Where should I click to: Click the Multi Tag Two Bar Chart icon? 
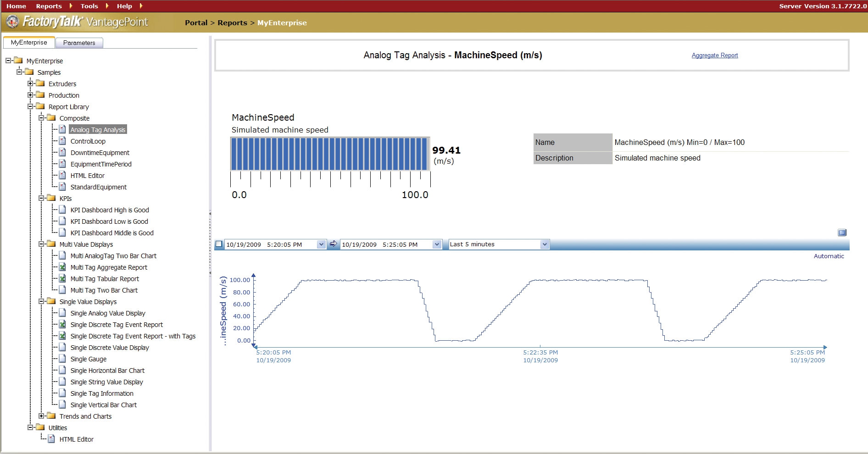(x=62, y=290)
